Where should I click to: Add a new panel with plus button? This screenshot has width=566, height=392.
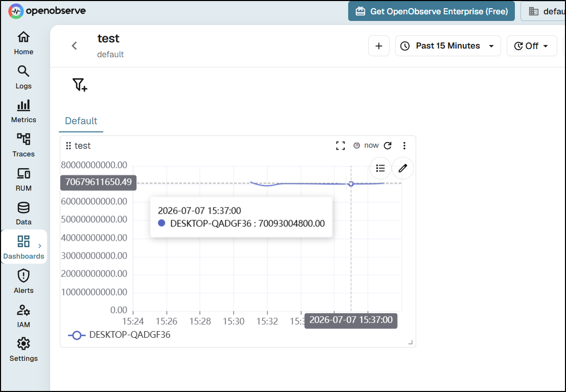tap(379, 46)
